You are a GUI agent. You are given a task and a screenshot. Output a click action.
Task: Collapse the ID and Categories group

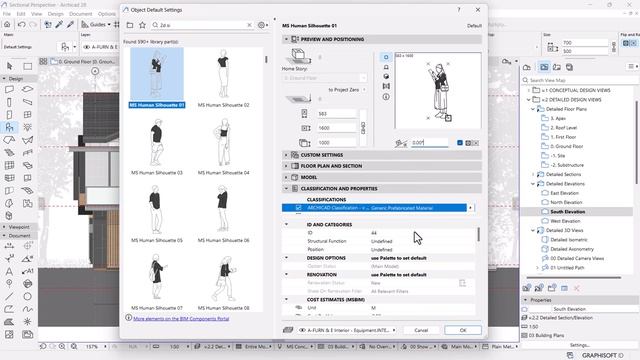point(286,224)
